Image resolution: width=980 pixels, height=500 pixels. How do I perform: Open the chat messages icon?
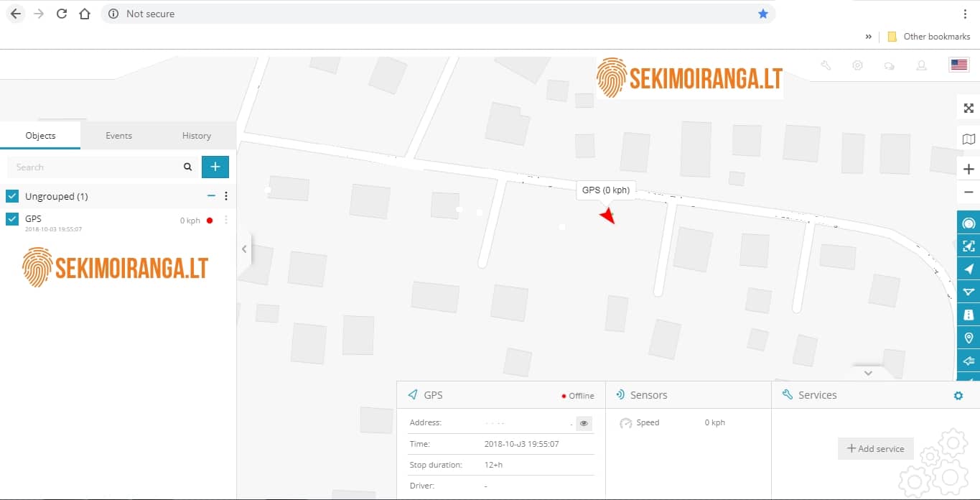point(889,66)
